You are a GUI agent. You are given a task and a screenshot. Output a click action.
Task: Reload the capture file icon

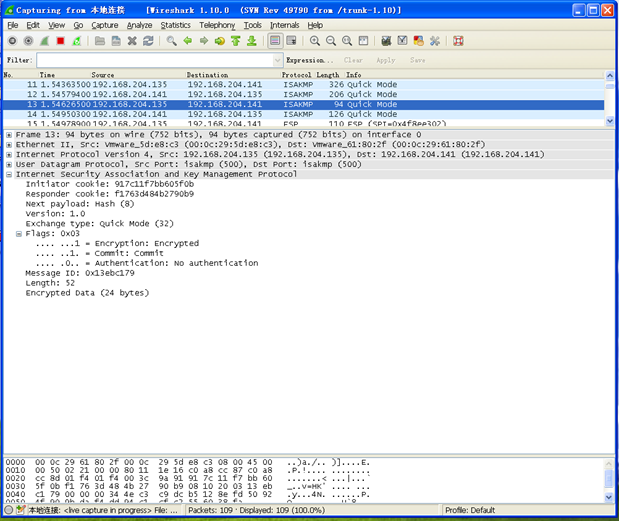(148, 41)
